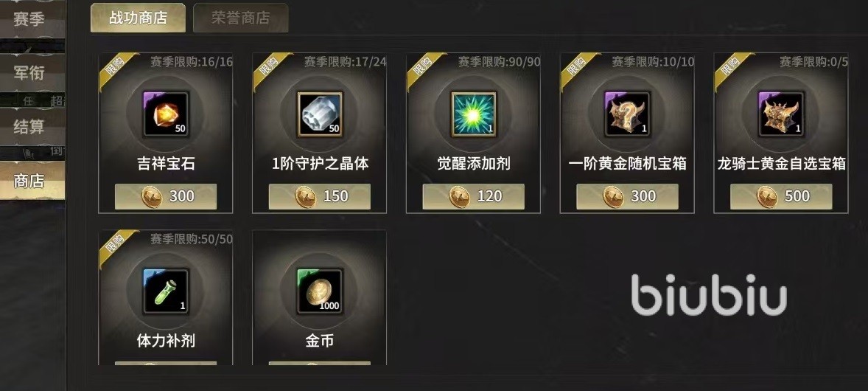Select the 觉醒添加剂 green burst icon
The height and width of the screenshot is (391, 868).
pyautogui.click(x=473, y=114)
